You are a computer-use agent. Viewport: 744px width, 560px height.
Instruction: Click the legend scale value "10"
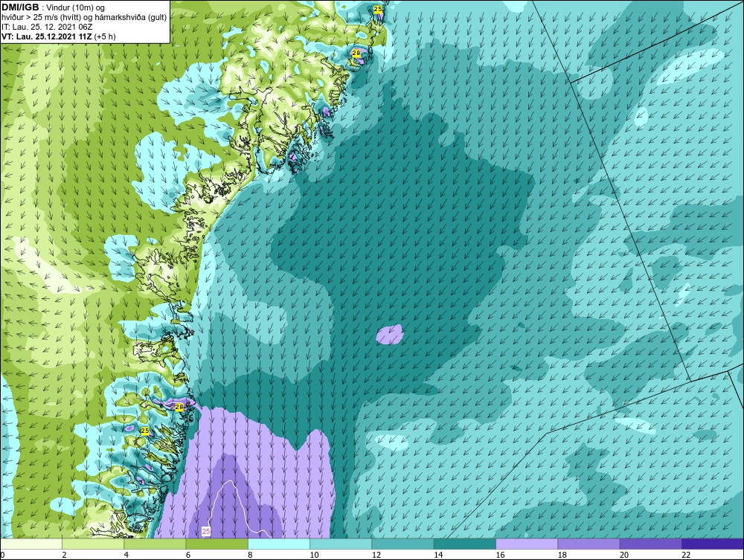(x=314, y=556)
